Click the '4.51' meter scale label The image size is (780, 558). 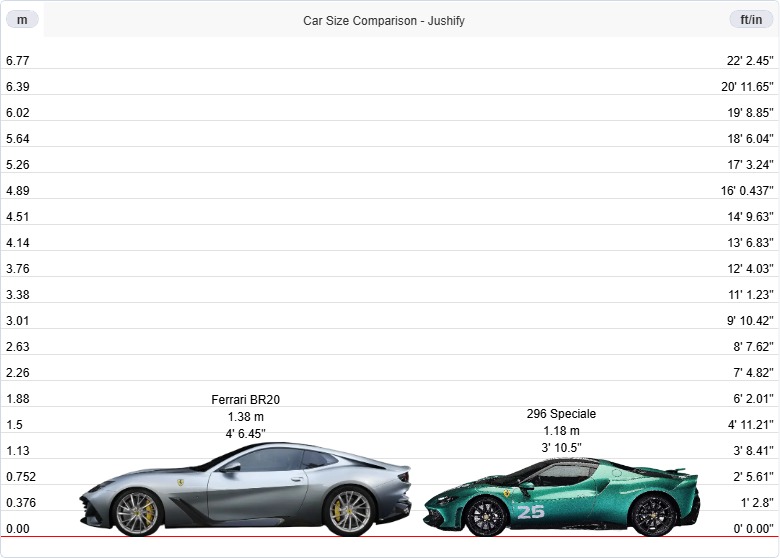click(18, 217)
